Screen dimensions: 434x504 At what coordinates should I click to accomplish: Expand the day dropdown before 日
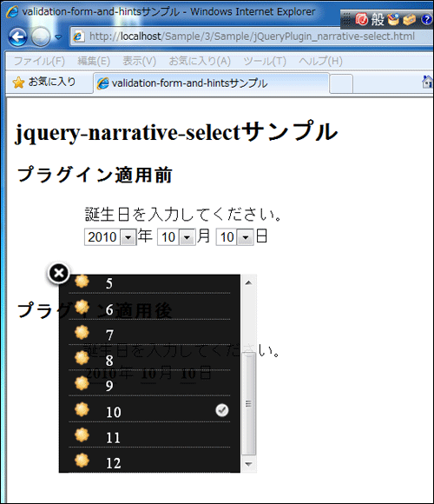[246, 237]
